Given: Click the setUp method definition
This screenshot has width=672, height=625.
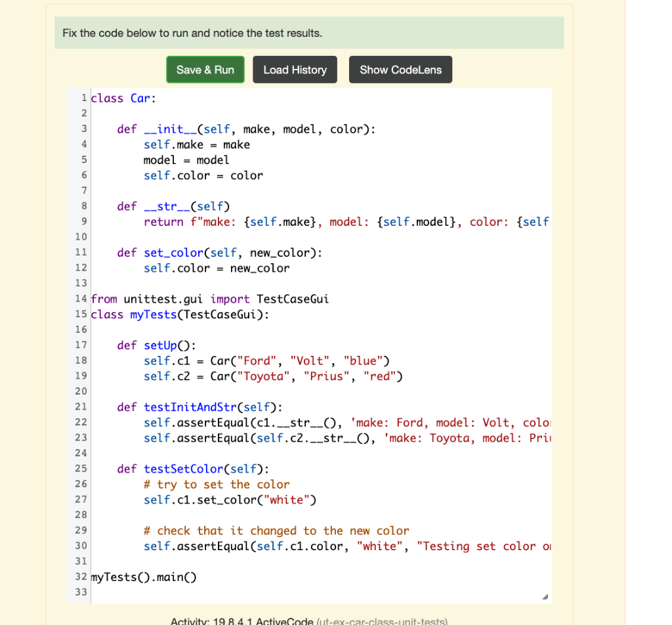Looking at the screenshot, I should 159,345.
